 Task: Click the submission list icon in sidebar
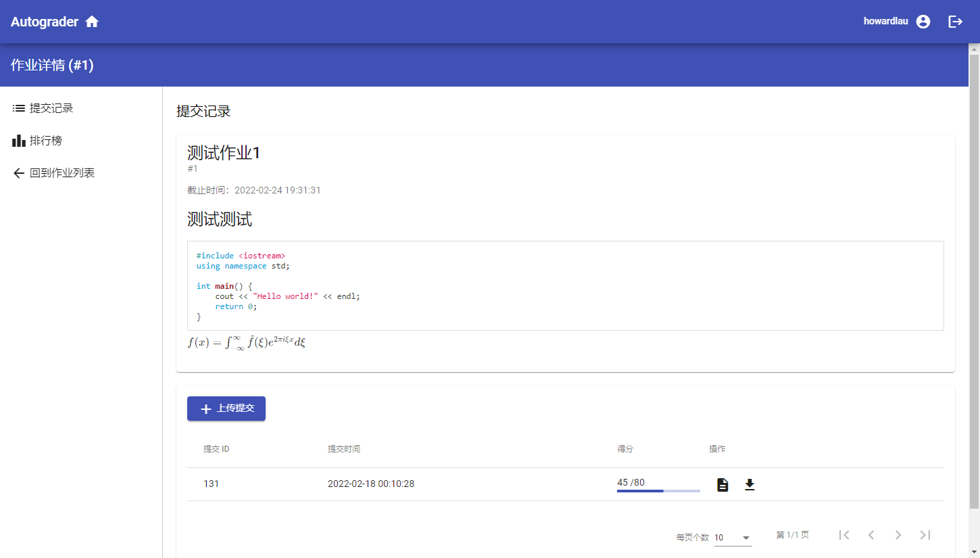pyautogui.click(x=19, y=108)
